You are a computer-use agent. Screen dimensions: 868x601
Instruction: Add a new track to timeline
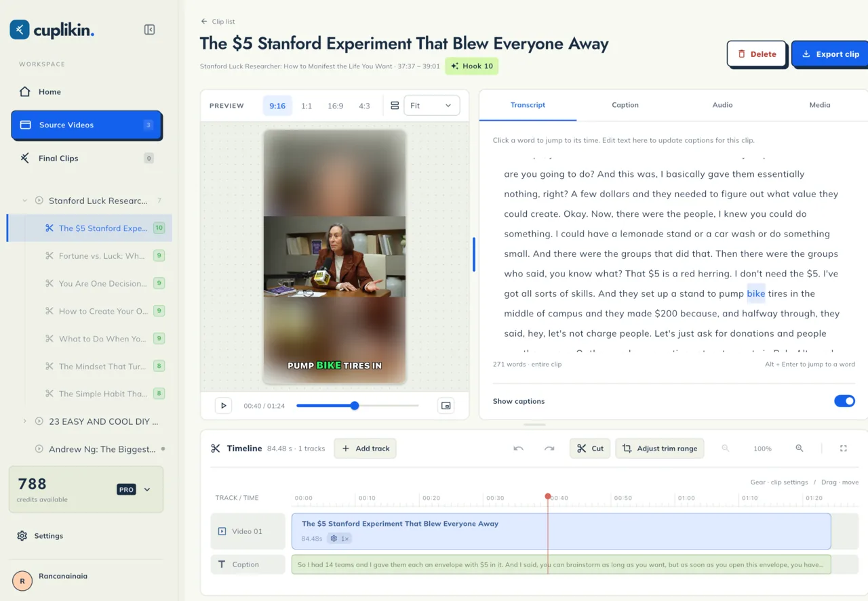pos(365,449)
